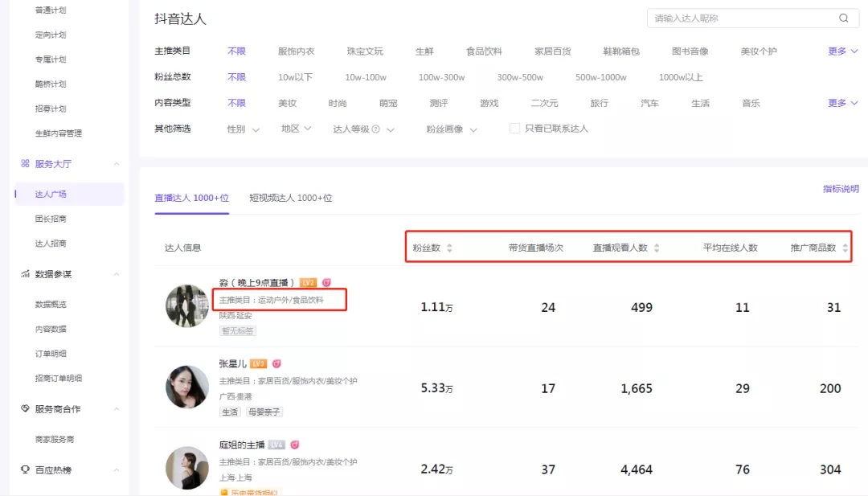Collapse the 服务大厅 sidebar section
Viewport: 868px width, 496px height.
(x=117, y=164)
